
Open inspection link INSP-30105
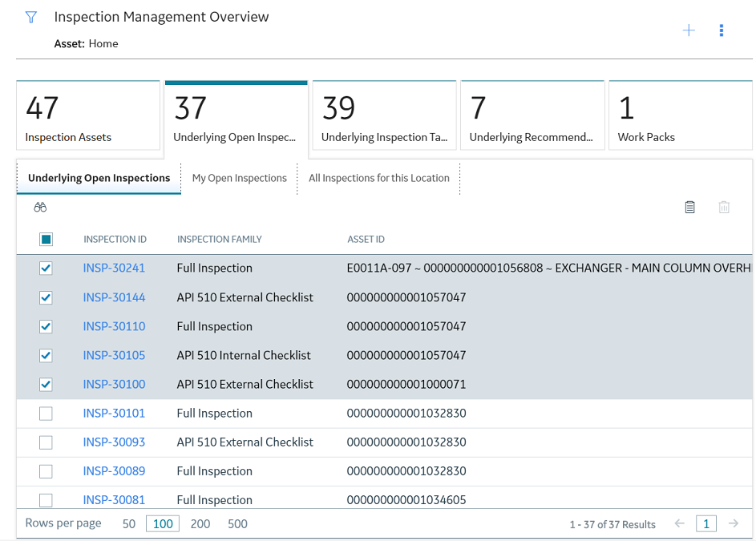pos(114,355)
